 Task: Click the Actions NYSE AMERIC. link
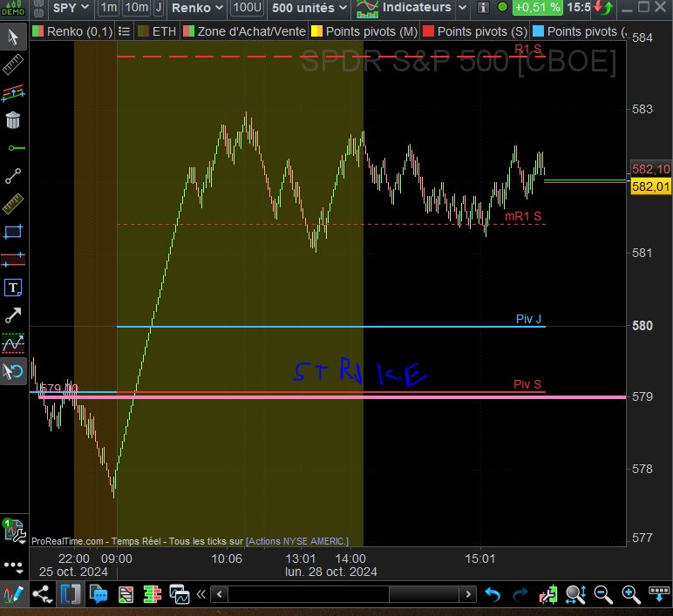click(297, 541)
